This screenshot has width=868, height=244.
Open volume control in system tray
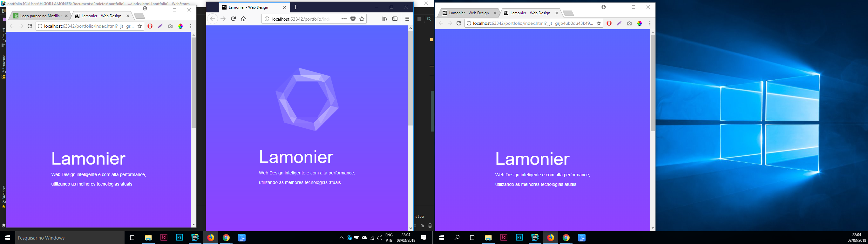(x=380, y=238)
